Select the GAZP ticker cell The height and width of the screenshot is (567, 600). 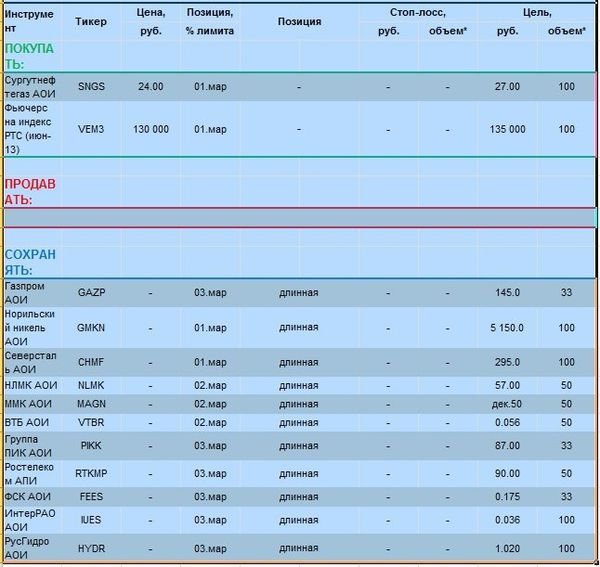click(91, 293)
